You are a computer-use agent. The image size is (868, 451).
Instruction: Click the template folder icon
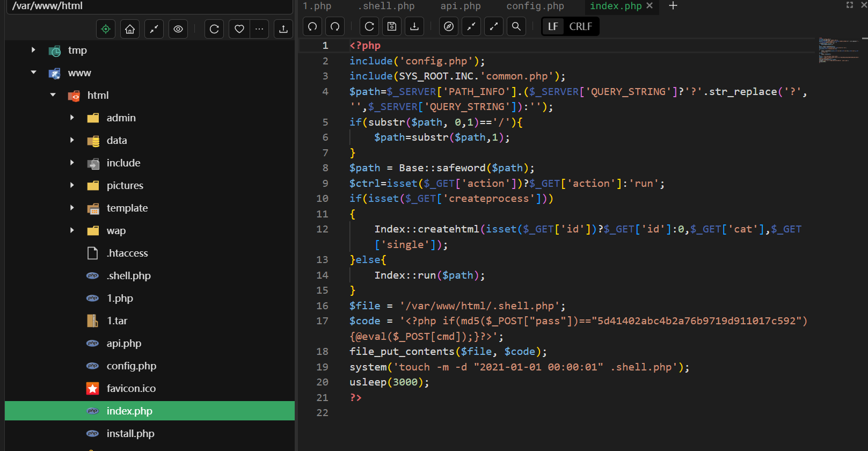click(x=93, y=208)
